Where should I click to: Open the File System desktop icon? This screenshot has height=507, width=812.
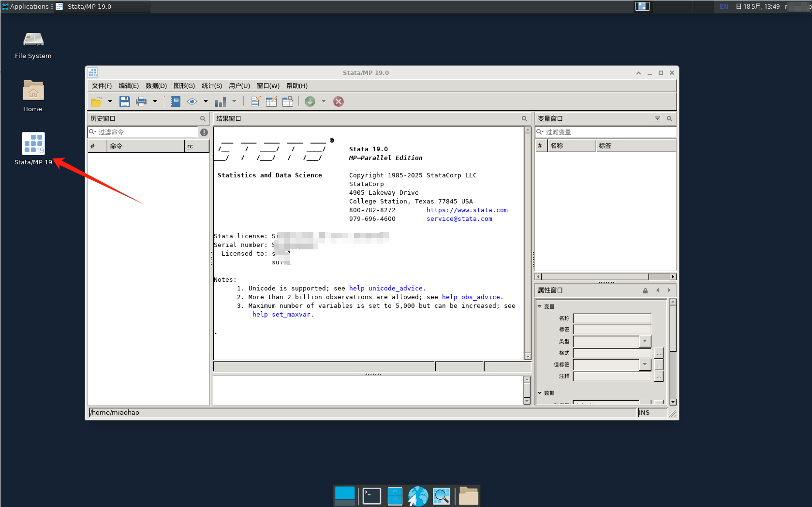tap(33, 45)
